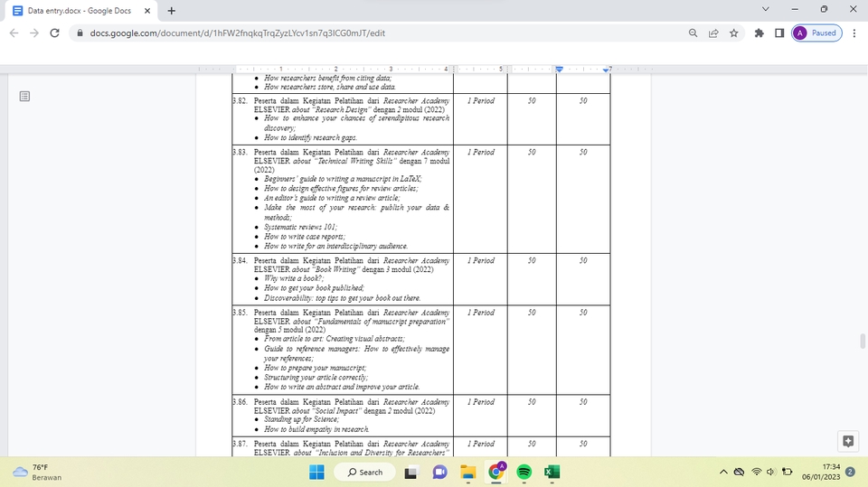
Task: Select the Data entry.docx - Google Docs tab
Action: [80, 11]
